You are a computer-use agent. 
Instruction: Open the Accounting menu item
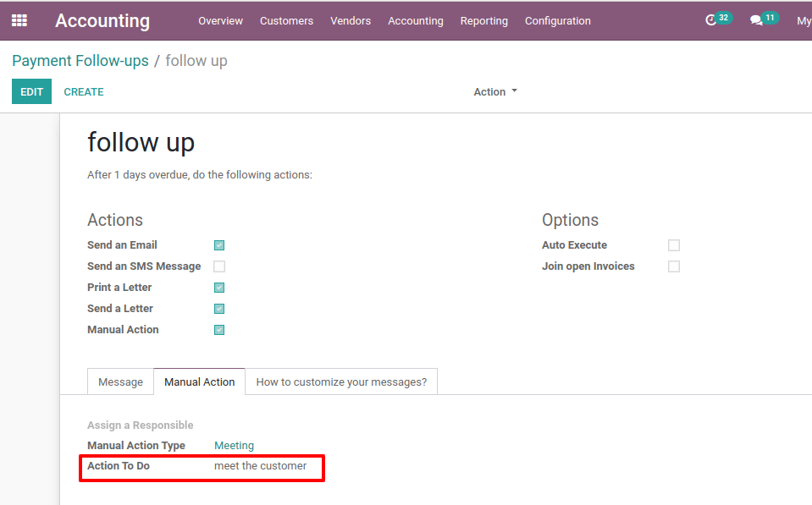pos(416,20)
